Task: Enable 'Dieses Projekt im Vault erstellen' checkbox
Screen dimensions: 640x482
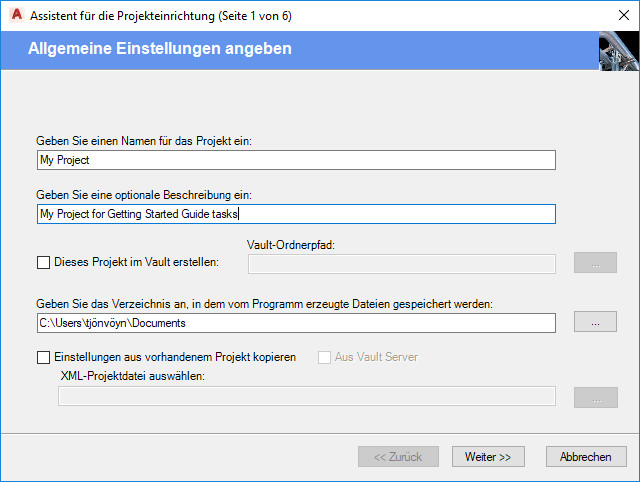Action: click(43, 263)
